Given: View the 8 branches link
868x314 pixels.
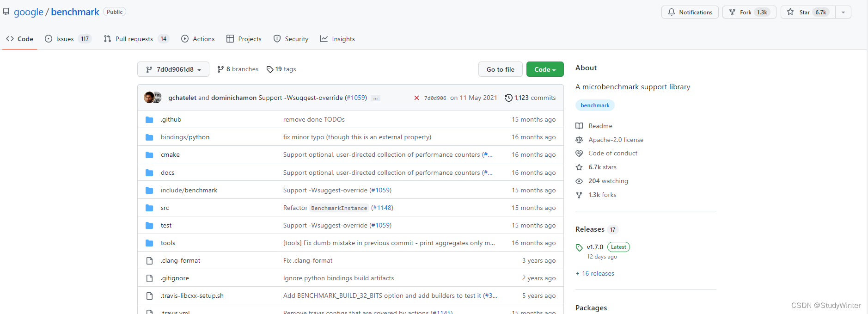Looking at the screenshot, I should [238, 69].
